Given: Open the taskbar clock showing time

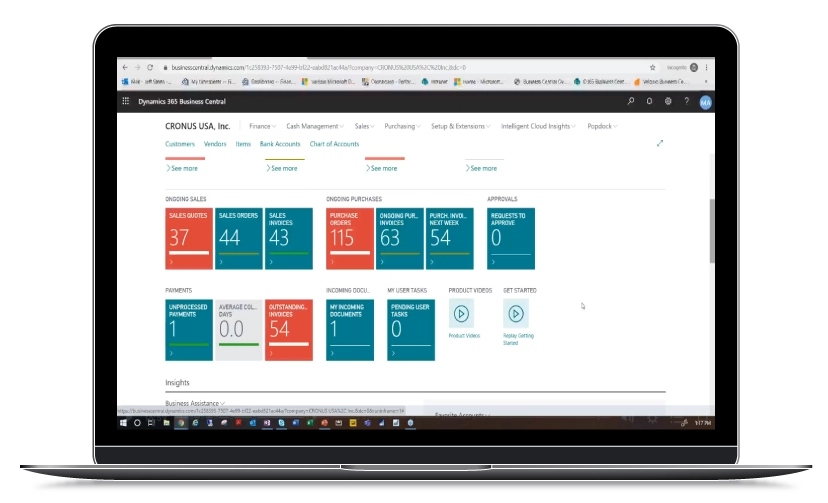Looking at the screenshot, I should click(703, 423).
